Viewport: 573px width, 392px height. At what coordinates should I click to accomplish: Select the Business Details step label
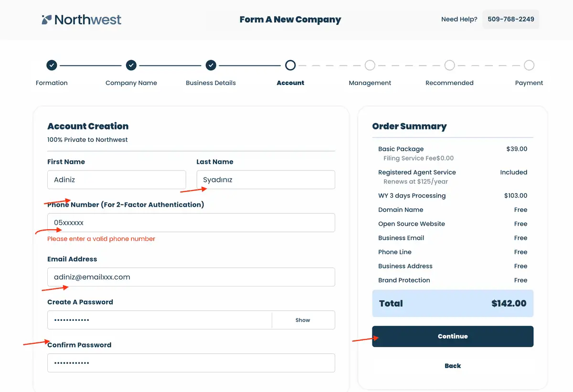point(211,83)
